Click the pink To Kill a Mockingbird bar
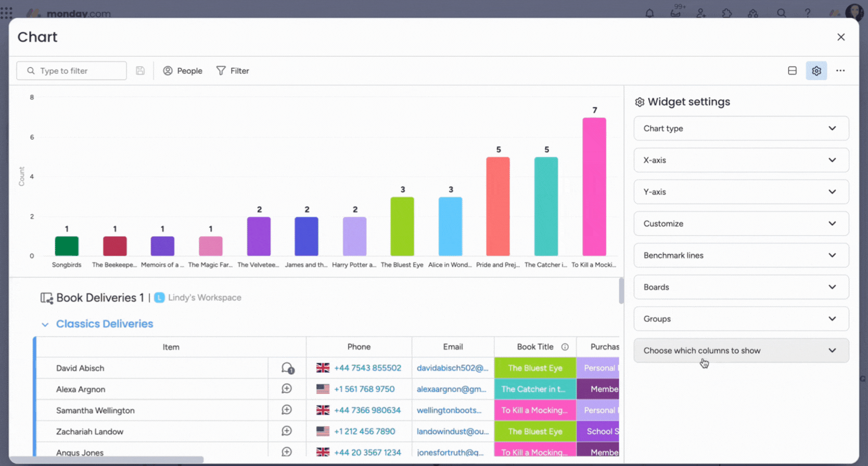The width and height of the screenshot is (868, 466). (594, 187)
